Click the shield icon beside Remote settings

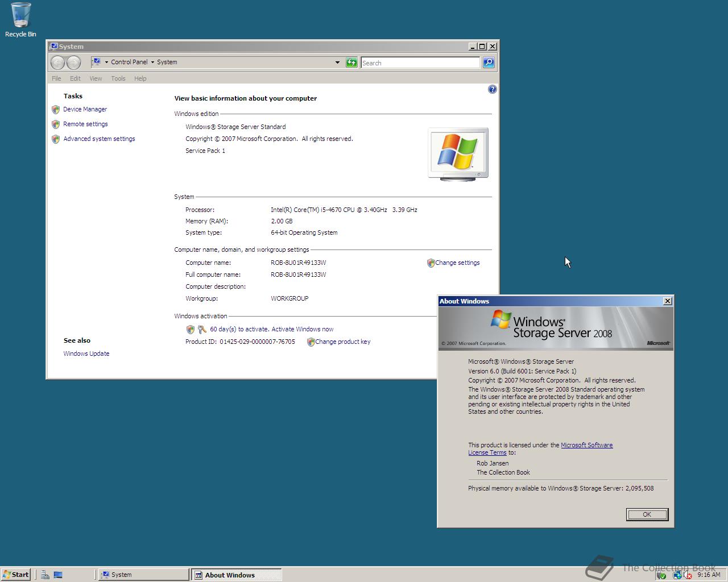click(56, 124)
